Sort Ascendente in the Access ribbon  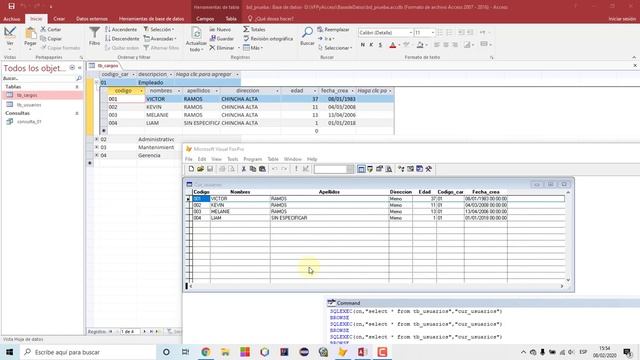121,29
